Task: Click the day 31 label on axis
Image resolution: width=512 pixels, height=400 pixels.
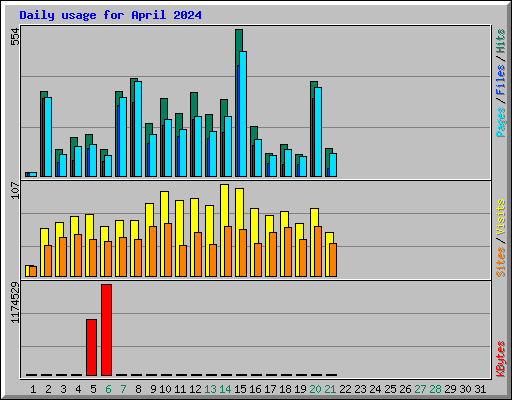Action: (x=480, y=389)
